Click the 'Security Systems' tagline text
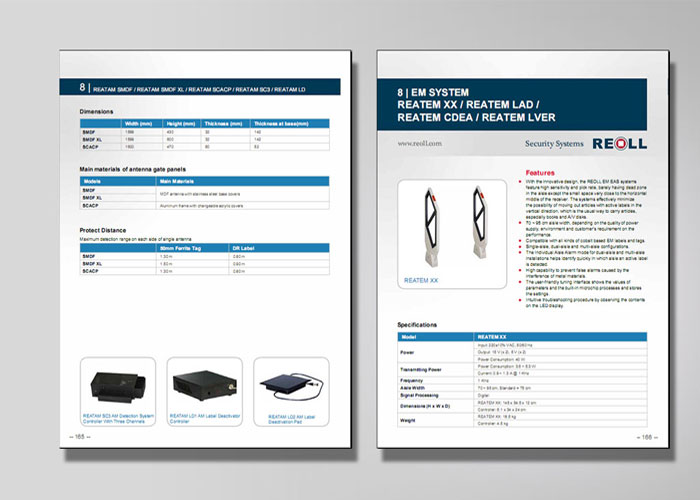Viewport: 700px width, 500px height. [554, 144]
